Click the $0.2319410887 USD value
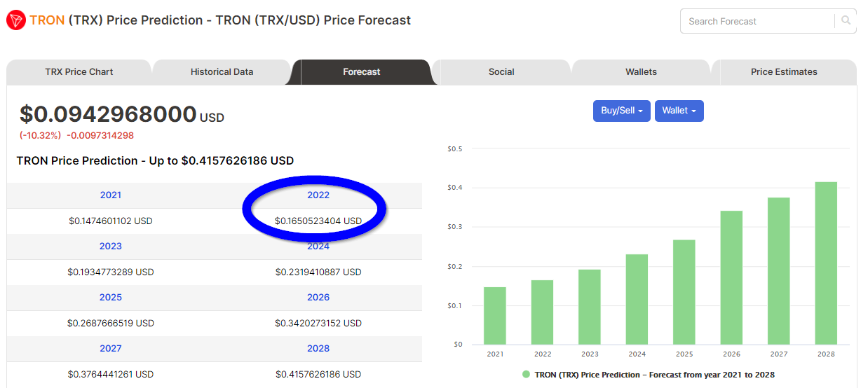The width and height of the screenshot is (868, 388). pos(318,272)
